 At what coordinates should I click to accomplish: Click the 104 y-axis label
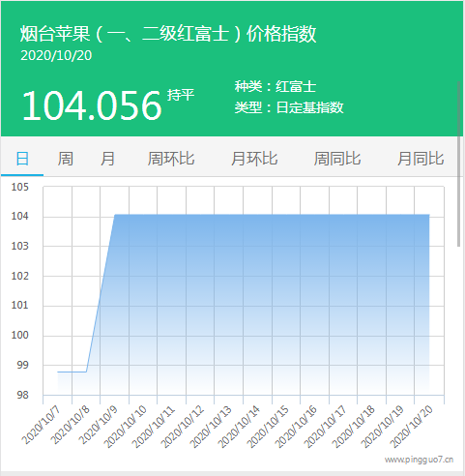click(20, 216)
